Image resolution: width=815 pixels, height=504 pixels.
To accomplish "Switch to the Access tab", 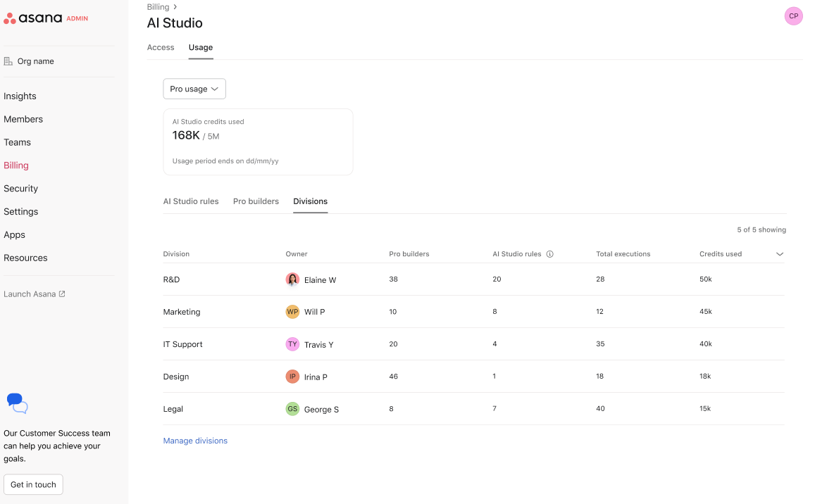I will pyautogui.click(x=161, y=47).
